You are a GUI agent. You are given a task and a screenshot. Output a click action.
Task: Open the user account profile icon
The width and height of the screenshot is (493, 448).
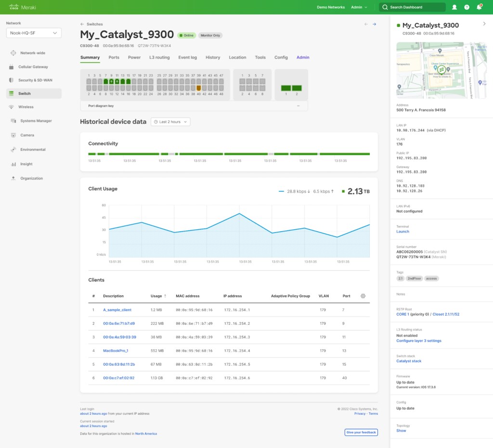[x=454, y=7]
